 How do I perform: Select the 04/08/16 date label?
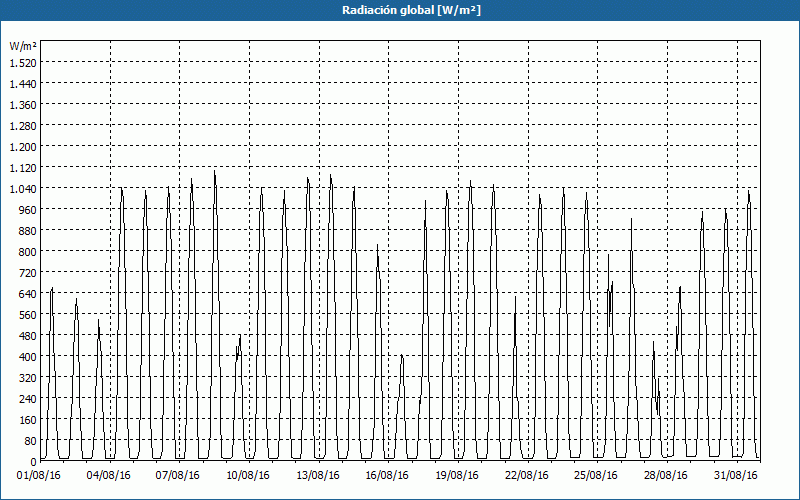click(x=109, y=475)
